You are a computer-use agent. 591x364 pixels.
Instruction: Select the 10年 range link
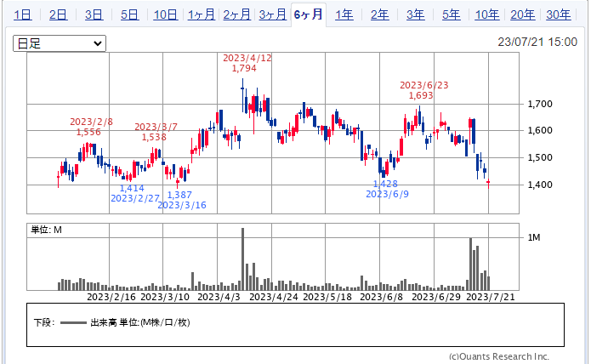pos(487,14)
